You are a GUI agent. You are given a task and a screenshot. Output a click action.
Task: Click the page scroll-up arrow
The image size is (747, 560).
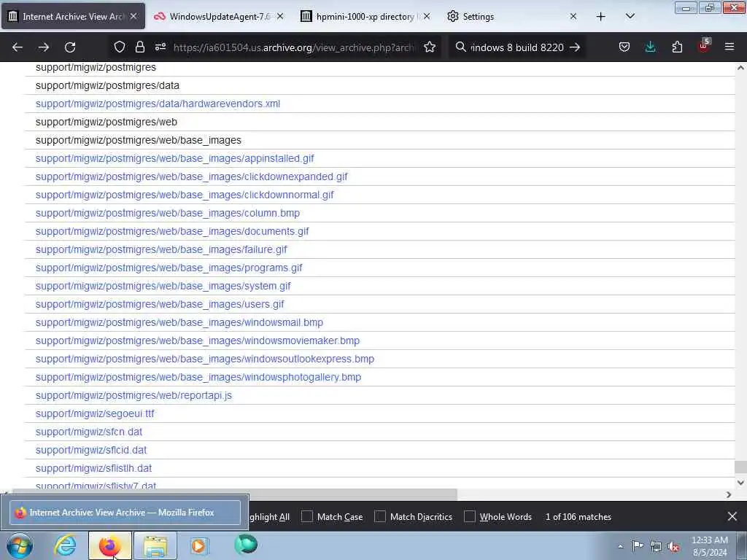pos(740,68)
